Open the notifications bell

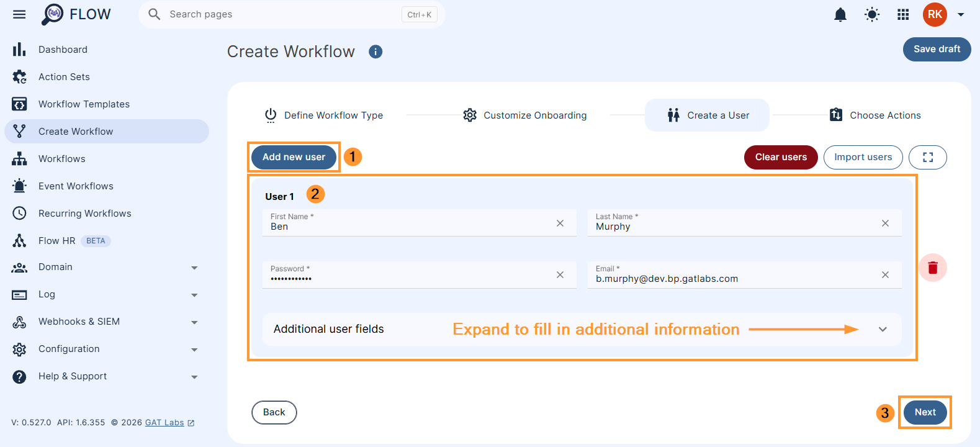840,14
